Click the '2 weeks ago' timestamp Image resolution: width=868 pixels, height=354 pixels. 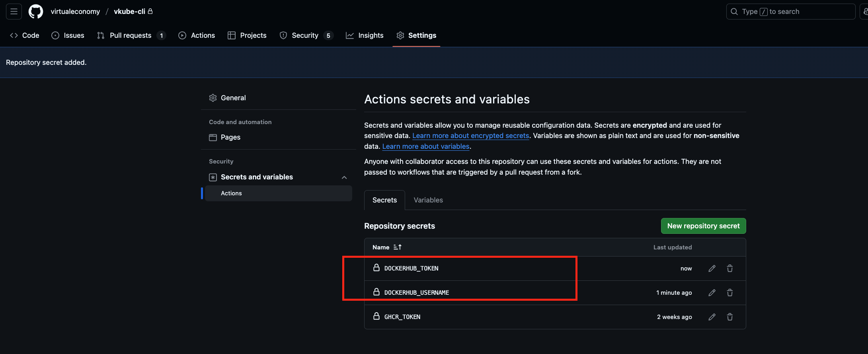point(675,317)
